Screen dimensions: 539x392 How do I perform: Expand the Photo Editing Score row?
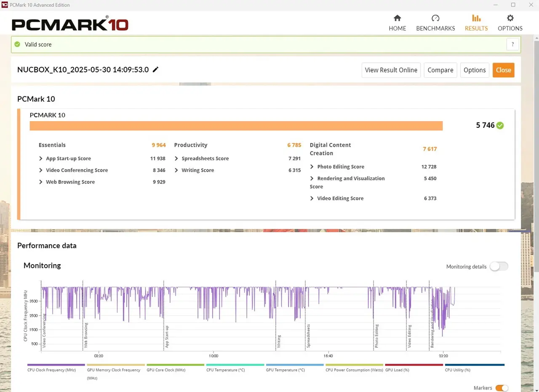[x=312, y=167]
